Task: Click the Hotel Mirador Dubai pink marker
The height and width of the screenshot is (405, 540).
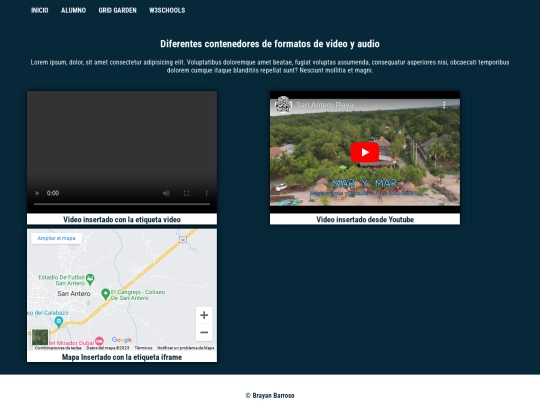Action: click(99, 341)
